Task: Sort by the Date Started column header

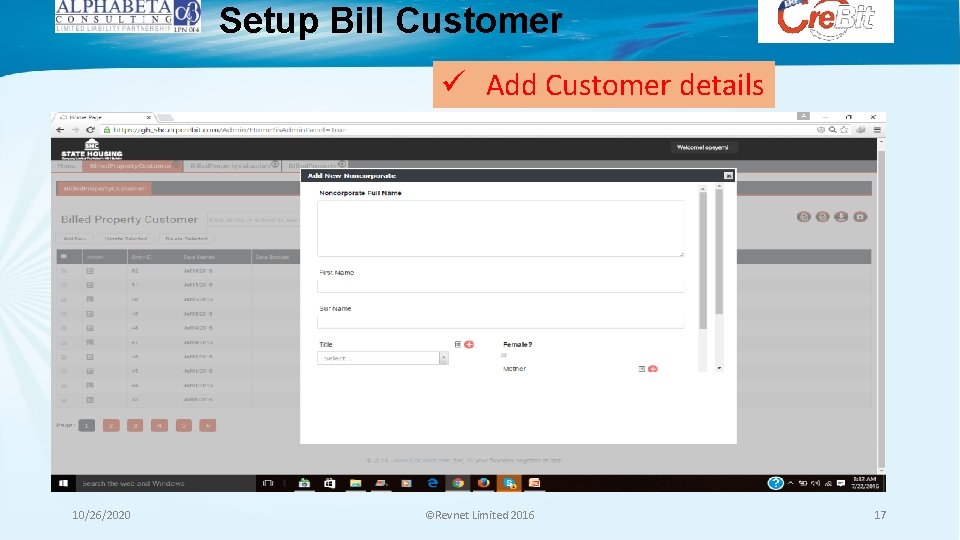Action: click(x=199, y=257)
